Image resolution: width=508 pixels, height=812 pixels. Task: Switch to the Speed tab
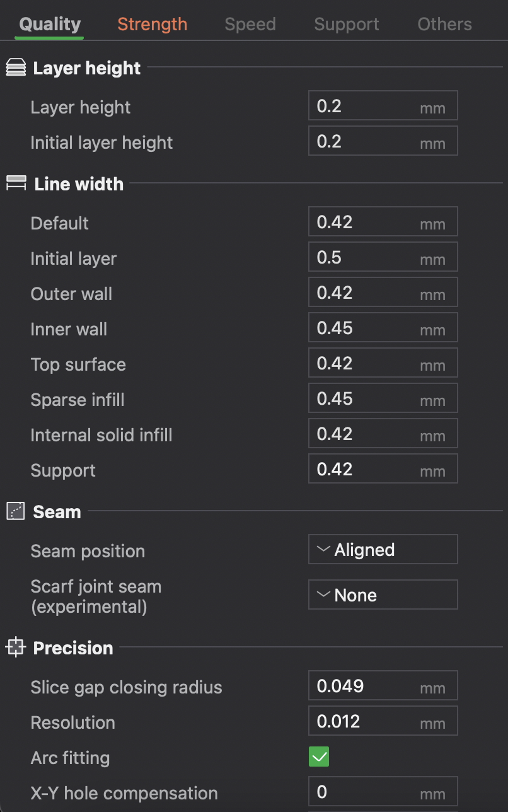250,25
